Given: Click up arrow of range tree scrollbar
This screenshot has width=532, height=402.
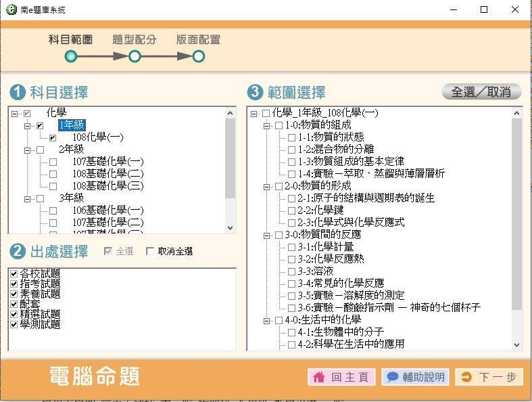Looking at the screenshot, I should tap(516, 113).
